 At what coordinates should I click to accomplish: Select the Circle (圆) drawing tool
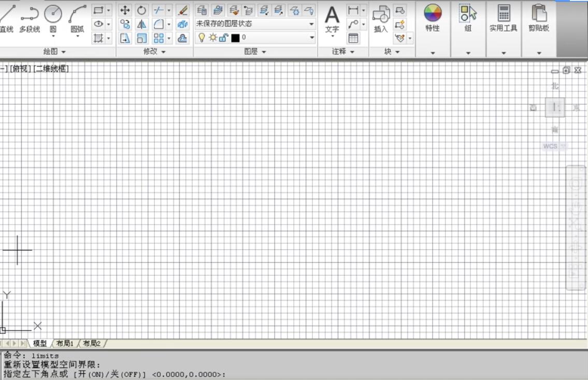point(53,15)
